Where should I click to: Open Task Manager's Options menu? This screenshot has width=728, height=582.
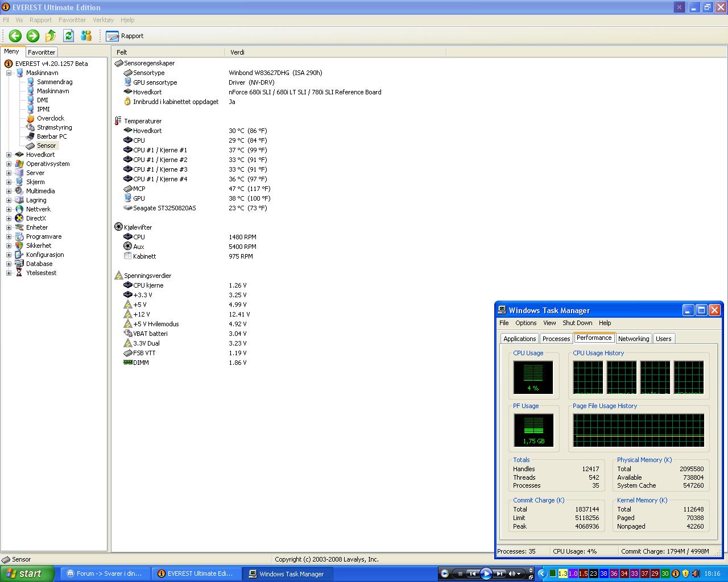[526, 323]
